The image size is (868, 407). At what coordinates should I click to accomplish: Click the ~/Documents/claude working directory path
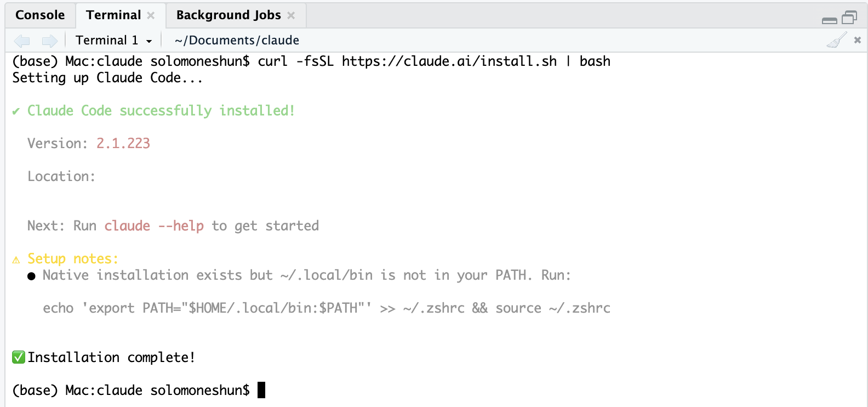click(x=237, y=40)
